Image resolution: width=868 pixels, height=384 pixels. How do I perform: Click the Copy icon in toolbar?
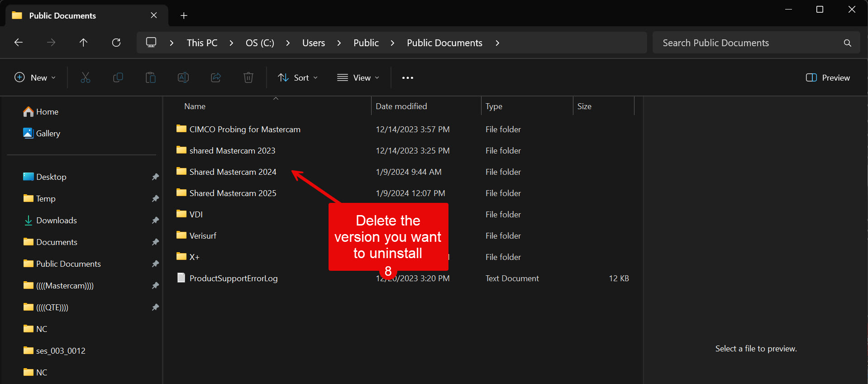point(118,77)
